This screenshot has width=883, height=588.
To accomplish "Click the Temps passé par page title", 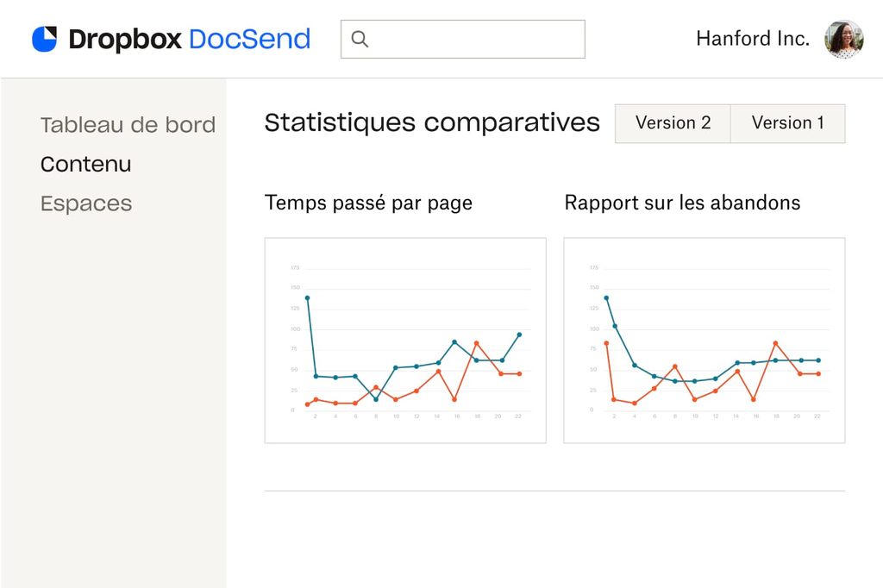I will tap(368, 203).
